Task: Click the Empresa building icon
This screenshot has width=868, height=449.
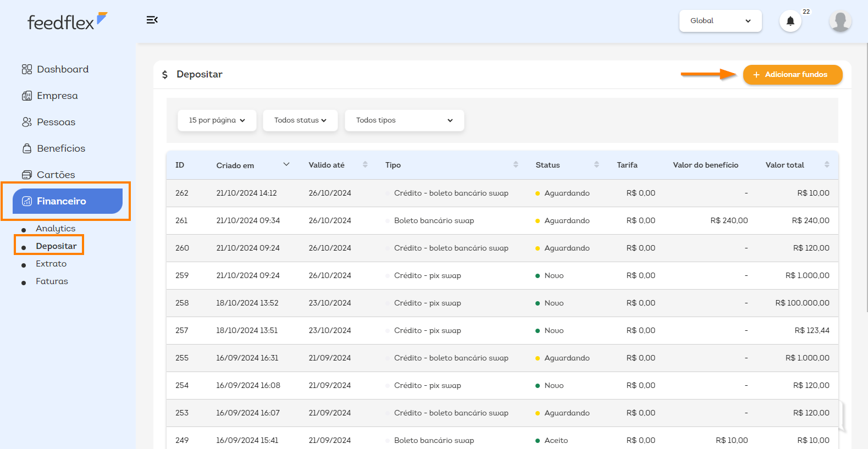Action: [27, 96]
